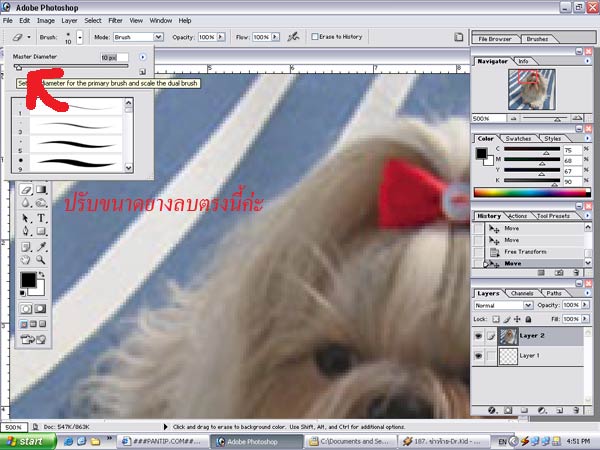Open ###PANTIP.COM## taskbar window
Image resolution: width=600 pixels, height=450 pixels.
click(x=163, y=442)
